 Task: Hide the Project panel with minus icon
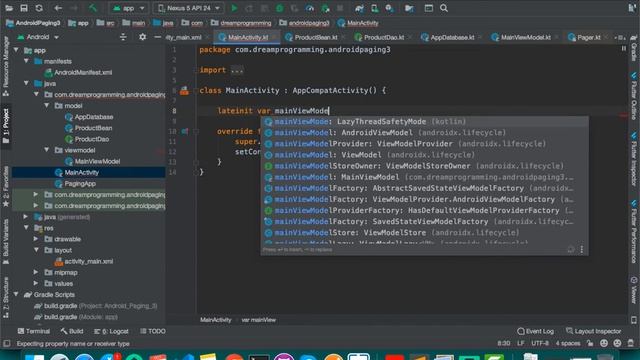pos(158,37)
